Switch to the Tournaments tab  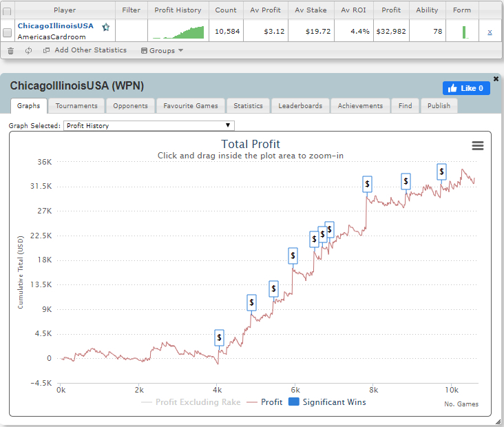click(77, 105)
